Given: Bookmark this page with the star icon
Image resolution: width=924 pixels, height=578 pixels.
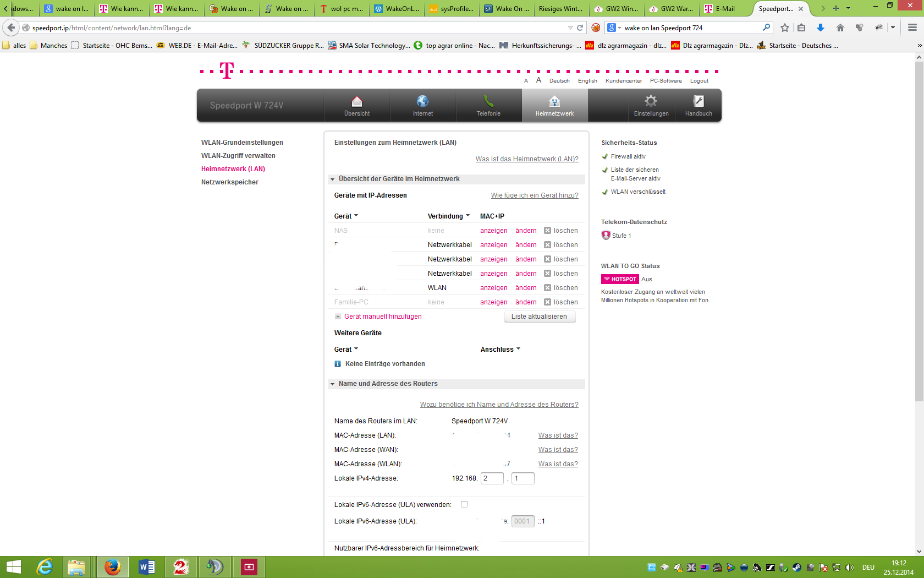Looking at the screenshot, I should (785, 28).
